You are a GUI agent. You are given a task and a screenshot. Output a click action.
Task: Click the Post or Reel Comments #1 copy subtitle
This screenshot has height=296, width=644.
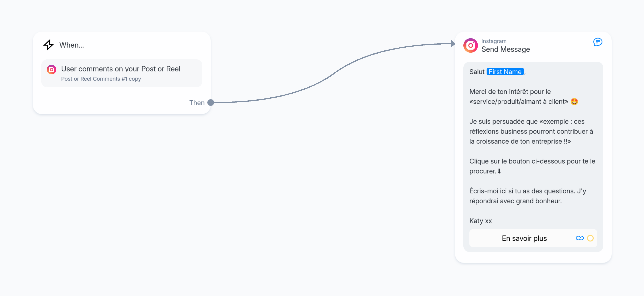(x=101, y=79)
